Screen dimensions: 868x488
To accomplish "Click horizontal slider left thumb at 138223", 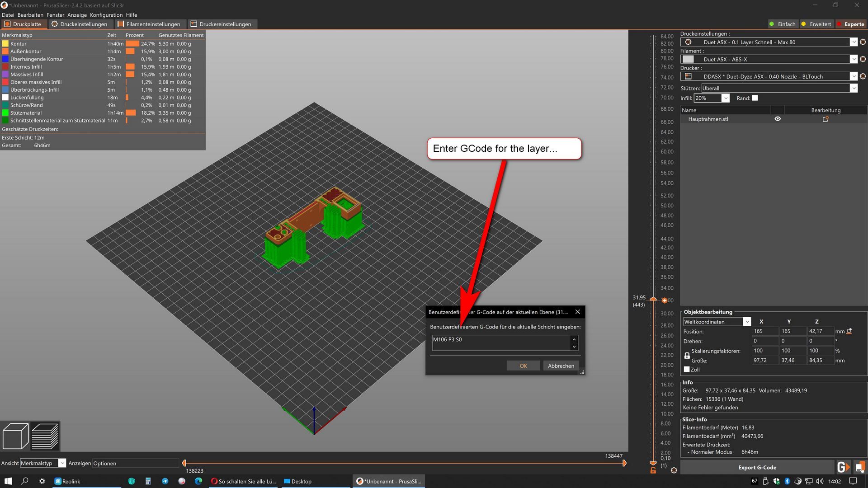I will 184,463.
